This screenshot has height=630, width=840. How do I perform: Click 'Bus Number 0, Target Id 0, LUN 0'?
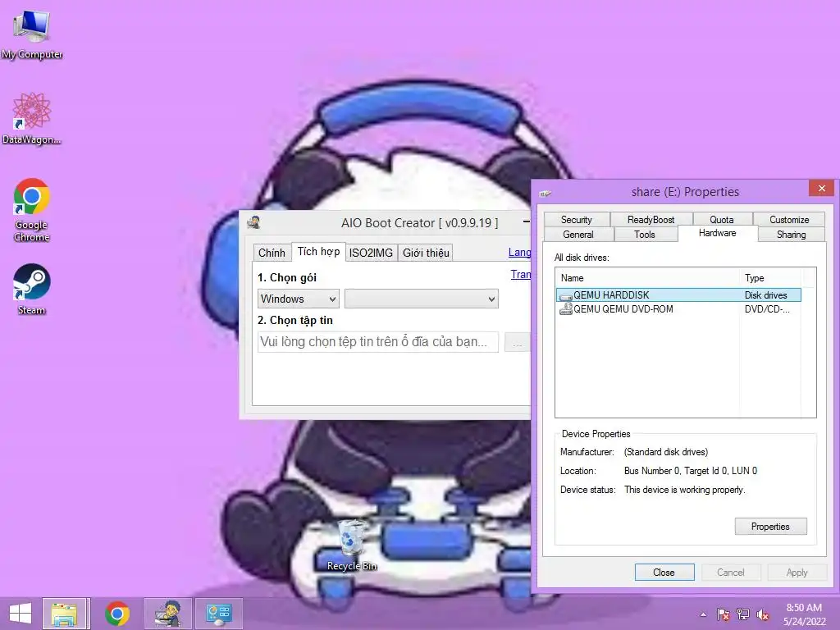691,471
